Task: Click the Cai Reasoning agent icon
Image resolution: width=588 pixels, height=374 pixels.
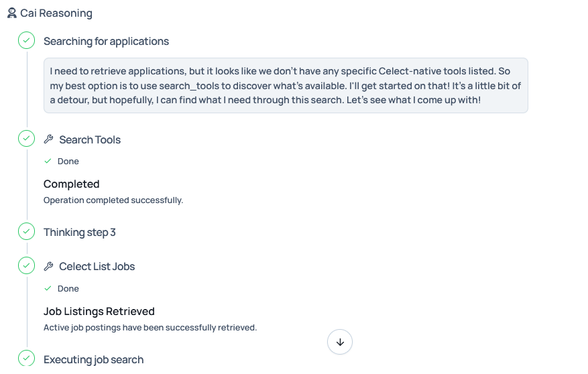Action: coord(12,13)
